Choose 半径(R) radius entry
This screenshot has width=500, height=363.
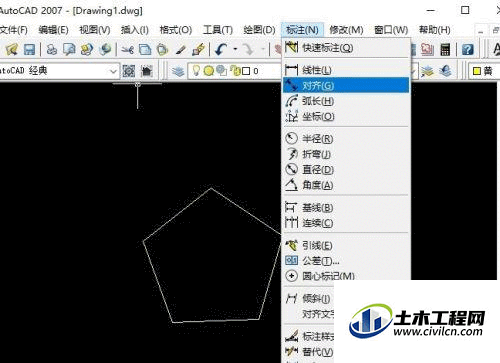point(346,138)
